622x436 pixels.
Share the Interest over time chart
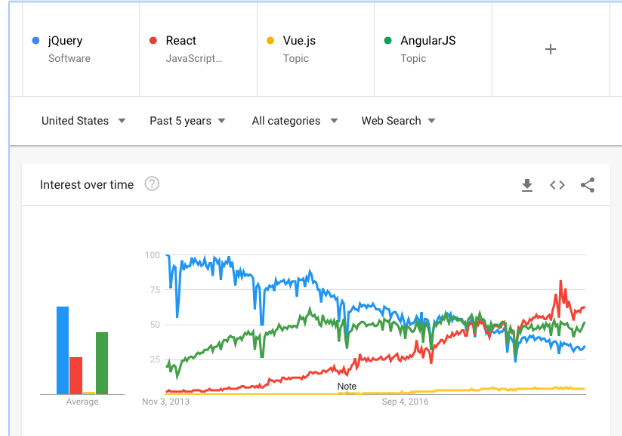587,185
